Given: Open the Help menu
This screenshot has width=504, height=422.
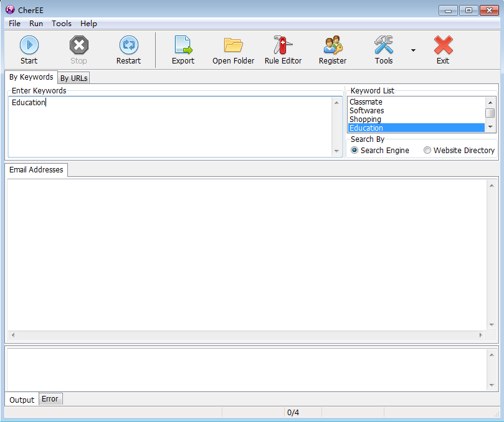Looking at the screenshot, I should [88, 24].
